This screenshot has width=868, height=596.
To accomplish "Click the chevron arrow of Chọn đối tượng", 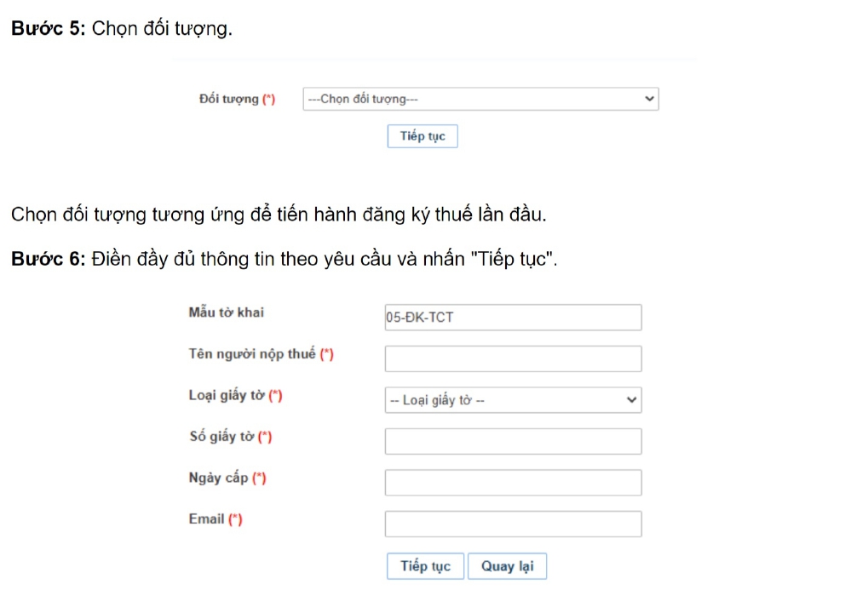I will pyautogui.click(x=649, y=99).
